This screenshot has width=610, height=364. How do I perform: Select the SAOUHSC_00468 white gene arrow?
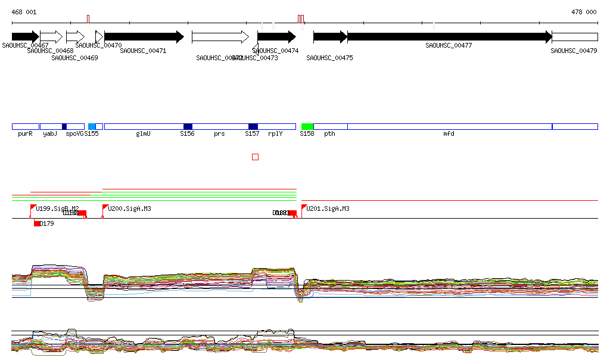[51, 37]
